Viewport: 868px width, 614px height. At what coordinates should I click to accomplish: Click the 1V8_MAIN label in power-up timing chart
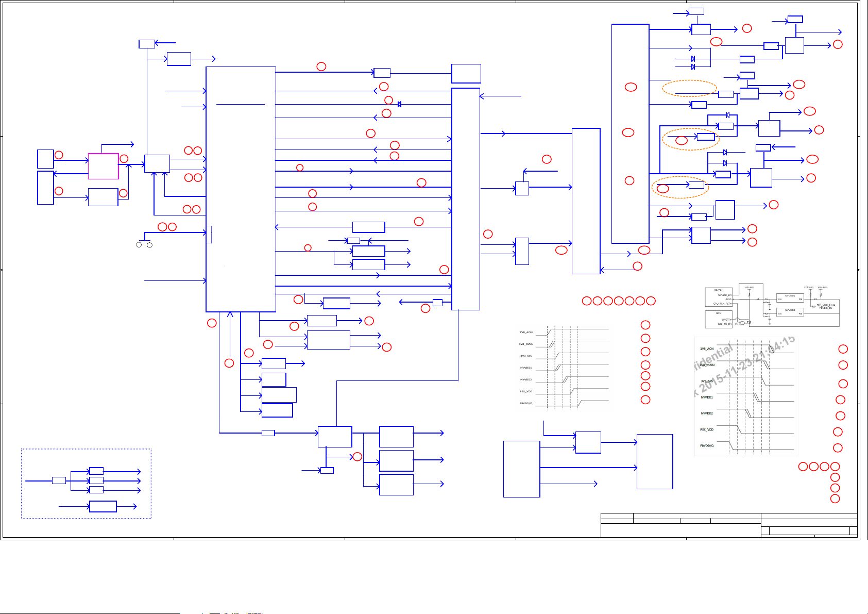coord(526,344)
